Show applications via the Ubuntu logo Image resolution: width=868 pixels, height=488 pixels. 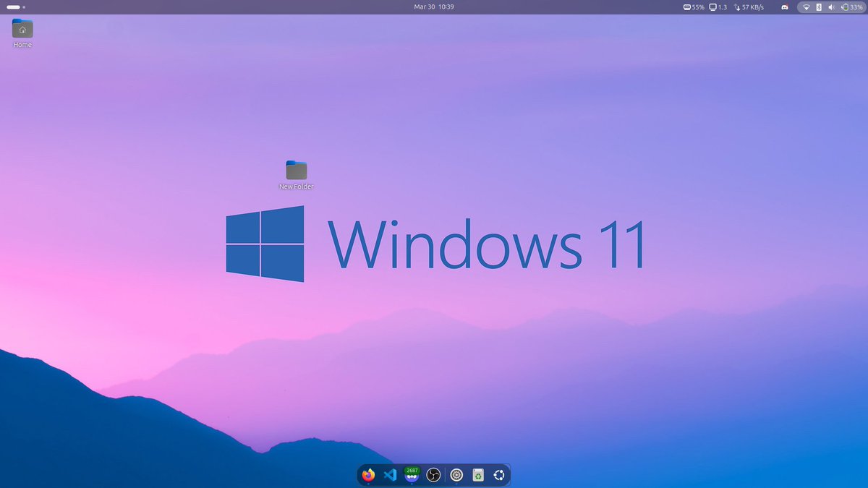point(499,475)
